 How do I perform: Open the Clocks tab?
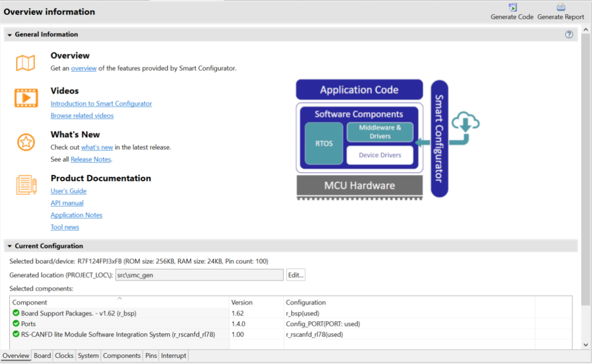pyautogui.click(x=64, y=356)
